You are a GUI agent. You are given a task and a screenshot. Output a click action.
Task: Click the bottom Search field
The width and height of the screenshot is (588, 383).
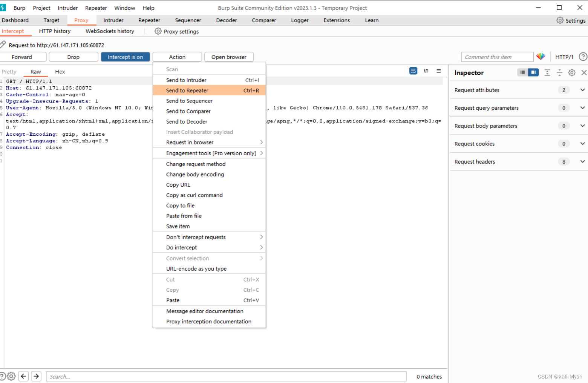(226, 376)
